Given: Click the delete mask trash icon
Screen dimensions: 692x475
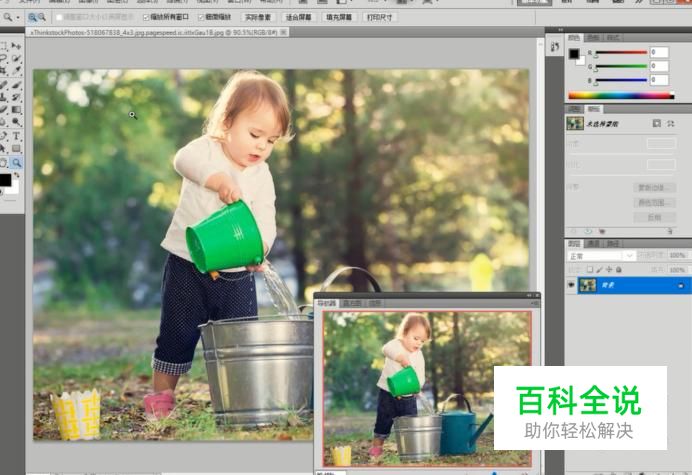Looking at the screenshot, I should pyautogui.click(x=669, y=231).
